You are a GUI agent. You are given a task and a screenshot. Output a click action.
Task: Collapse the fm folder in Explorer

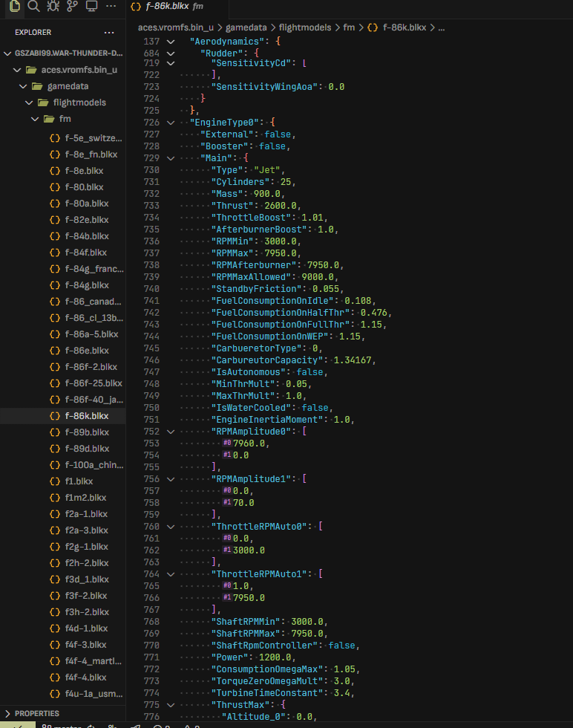click(x=35, y=119)
